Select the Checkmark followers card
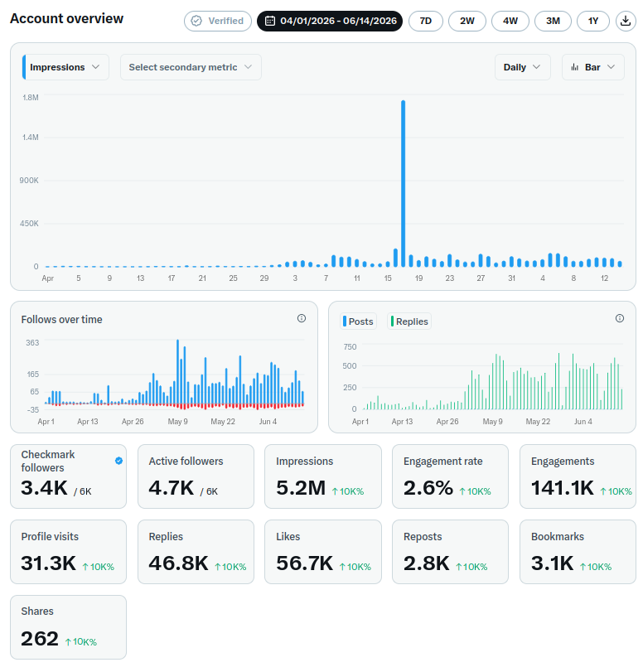 pyautogui.click(x=69, y=476)
